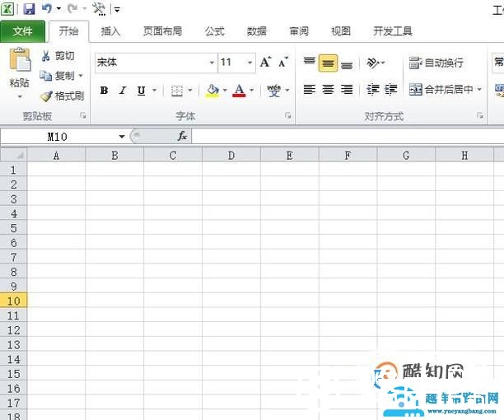
Task: Open the borders dropdown arrow
Action: (190, 91)
